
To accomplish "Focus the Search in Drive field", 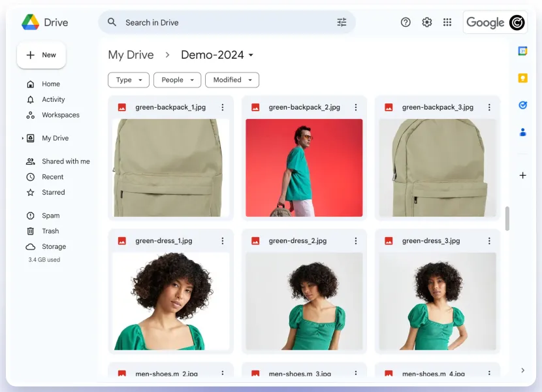I will [227, 22].
